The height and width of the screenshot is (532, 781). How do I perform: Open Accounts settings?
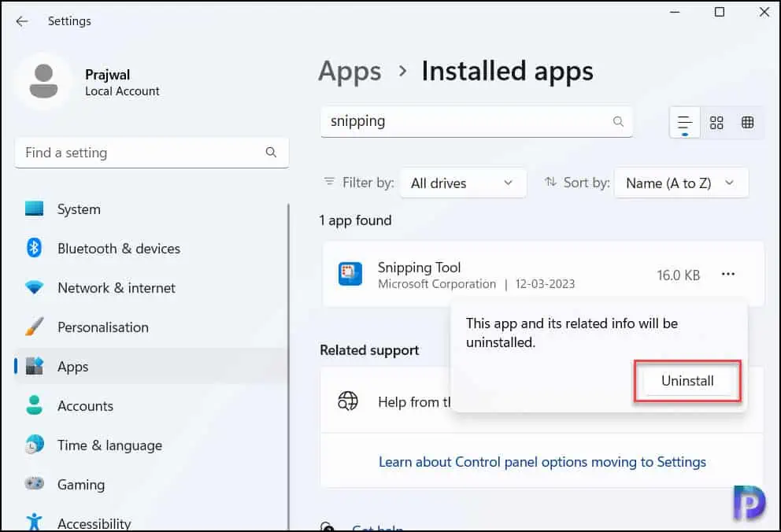coord(151,405)
